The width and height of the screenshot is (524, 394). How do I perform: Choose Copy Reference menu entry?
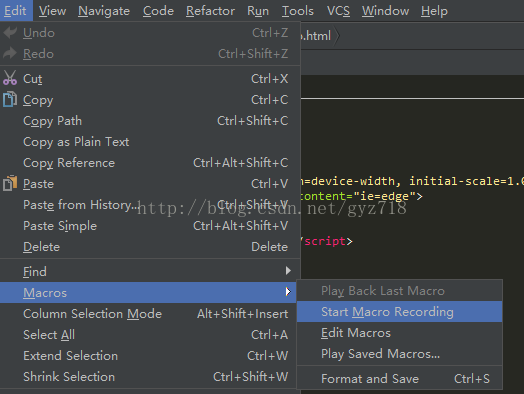coord(150,163)
